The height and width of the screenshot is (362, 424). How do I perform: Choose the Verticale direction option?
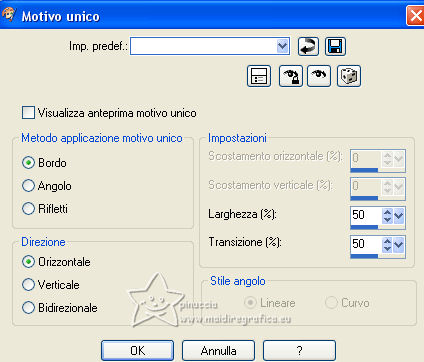pyautogui.click(x=28, y=285)
